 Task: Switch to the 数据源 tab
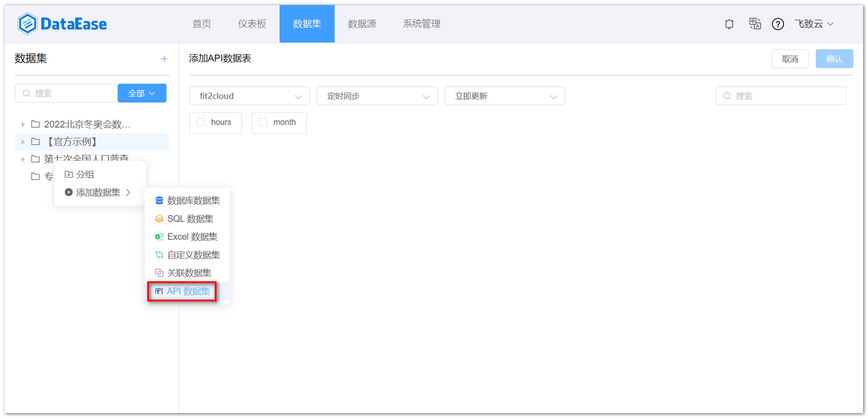pos(361,24)
